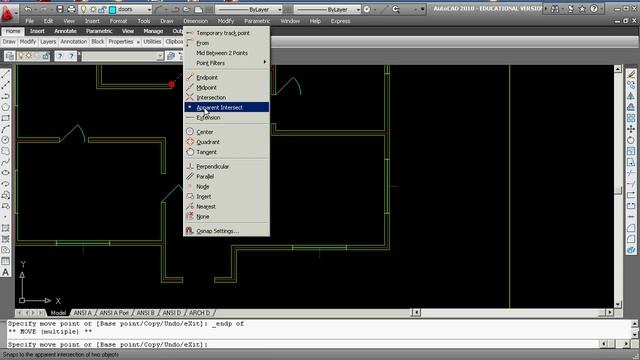Click the cyan layer color swatch
The width and height of the screenshot is (640, 360).
click(x=113, y=9)
